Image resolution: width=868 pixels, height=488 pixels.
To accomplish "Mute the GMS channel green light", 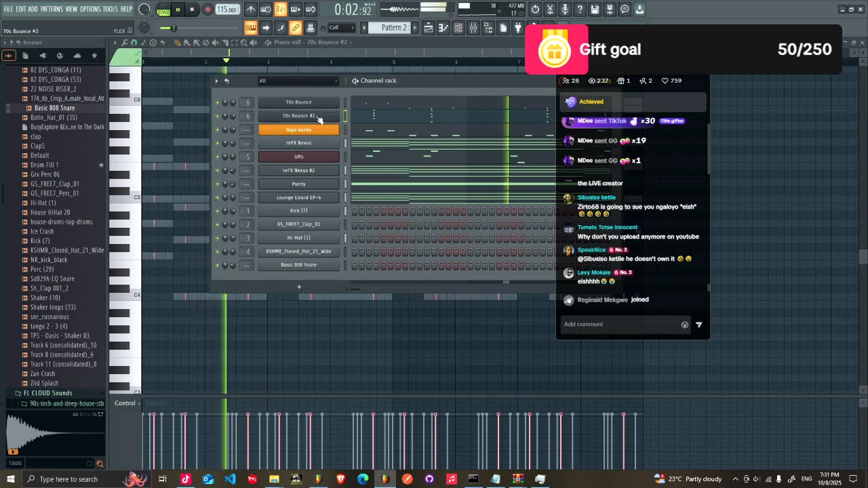I will [218, 157].
